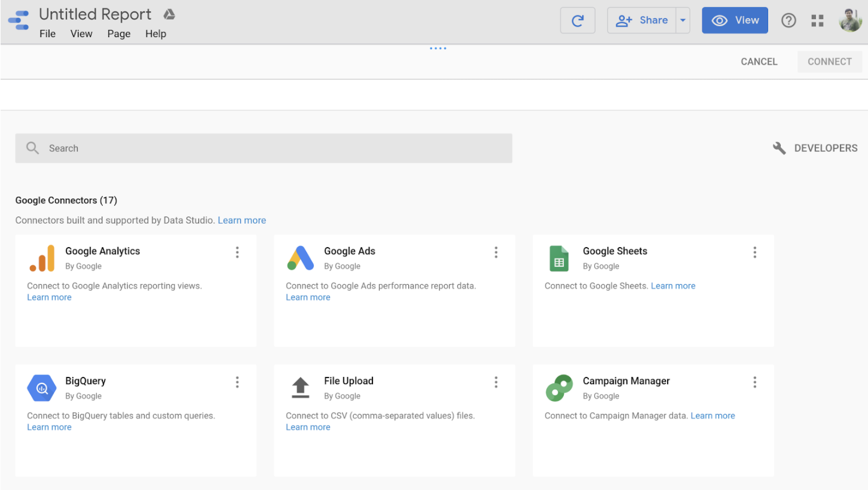Click the Google Analytics card title
This screenshot has width=868, height=490.
click(103, 251)
